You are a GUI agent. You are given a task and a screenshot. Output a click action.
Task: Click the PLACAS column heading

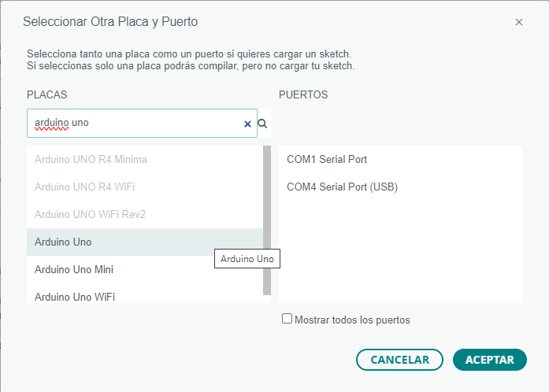coord(46,94)
